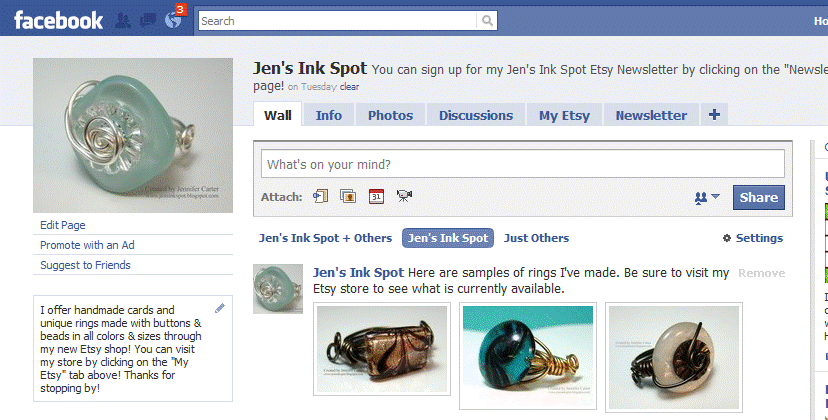Click the Share button
The height and width of the screenshot is (420, 828).
click(x=758, y=197)
